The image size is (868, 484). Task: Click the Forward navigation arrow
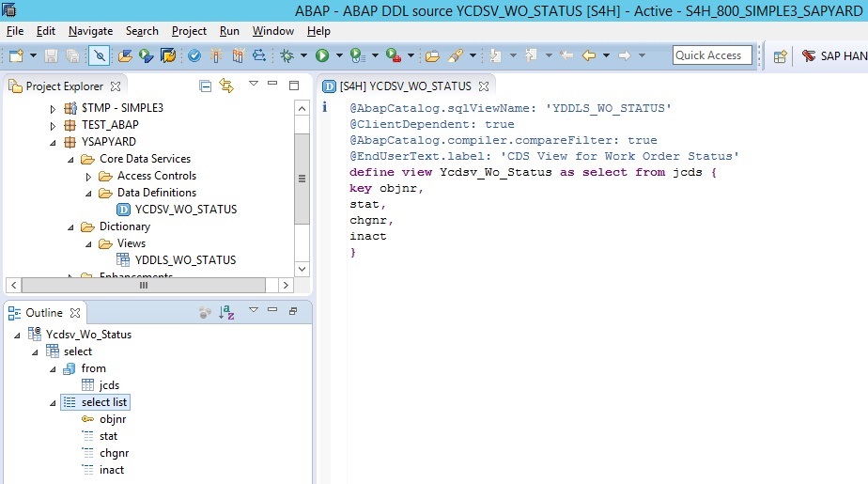click(x=625, y=55)
